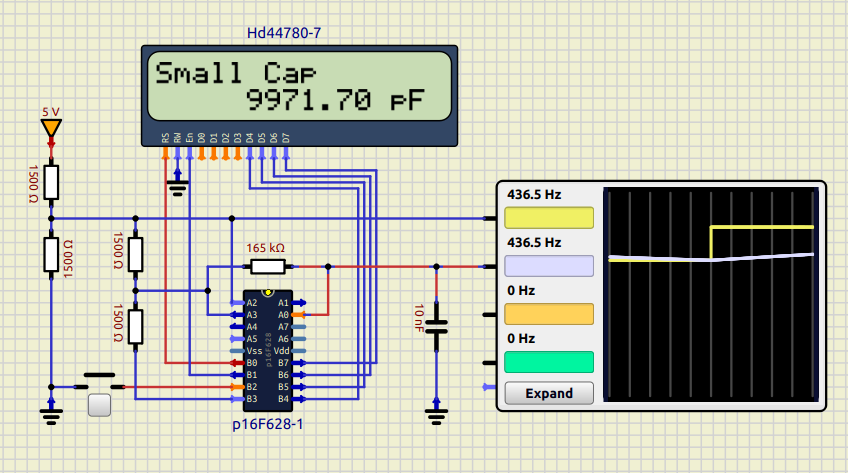Image resolution: width=848 pixels, height=473 pixels.
Task: Click the 1500 Ω resistor directly below 5 V source
Action: [51, 182]
